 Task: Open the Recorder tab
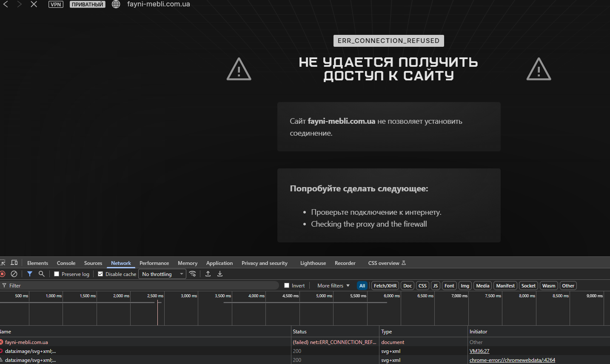click(x=345, y=263)
